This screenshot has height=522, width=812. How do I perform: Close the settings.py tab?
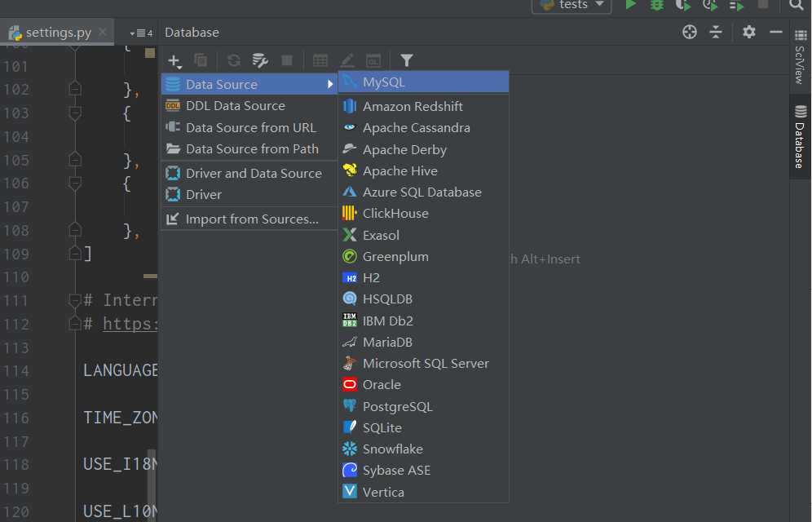click(103, 32)
